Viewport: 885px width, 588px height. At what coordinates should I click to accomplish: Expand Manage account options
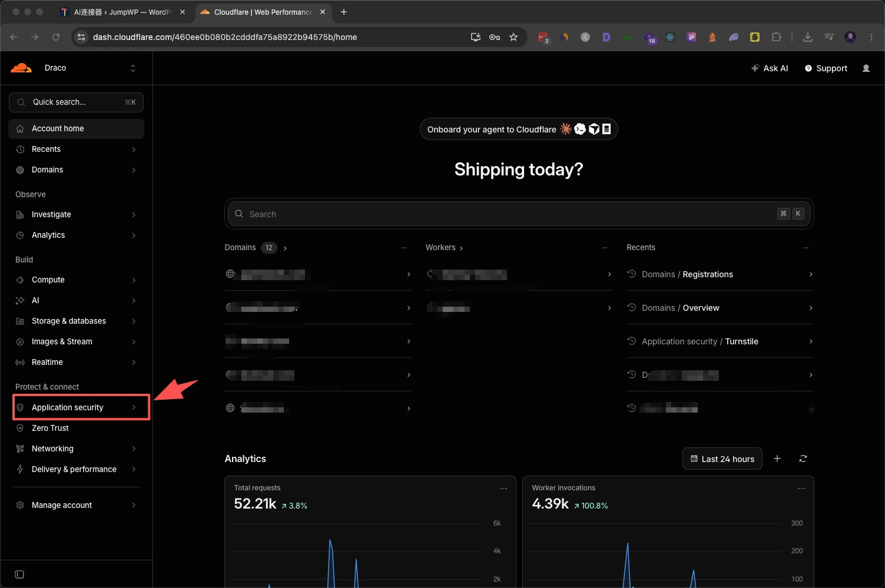pos(76,505)
